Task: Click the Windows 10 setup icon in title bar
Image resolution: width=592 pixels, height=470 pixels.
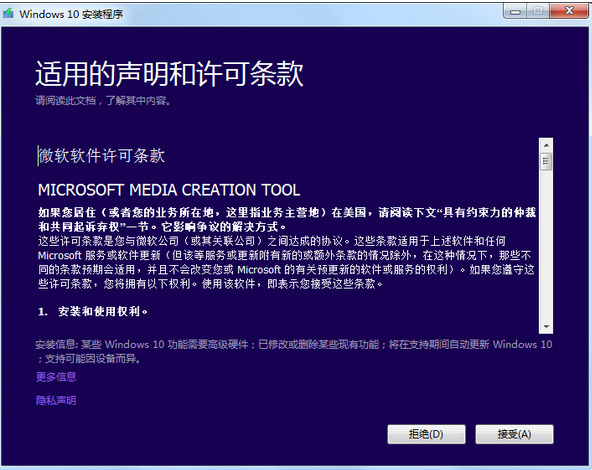Action: pos(8,14)
